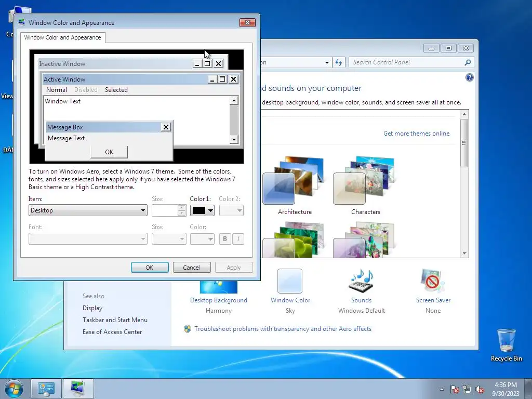The height and width of the screenshot is (399, 532).
Task: Open the Sounds icon with piano keys
Action: [361, 281]
